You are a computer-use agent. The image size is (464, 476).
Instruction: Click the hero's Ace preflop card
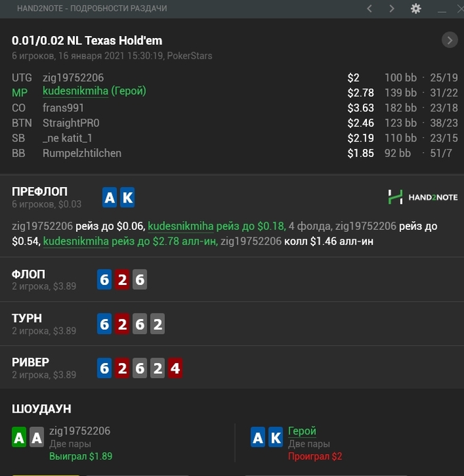click(x=109, y=198)
